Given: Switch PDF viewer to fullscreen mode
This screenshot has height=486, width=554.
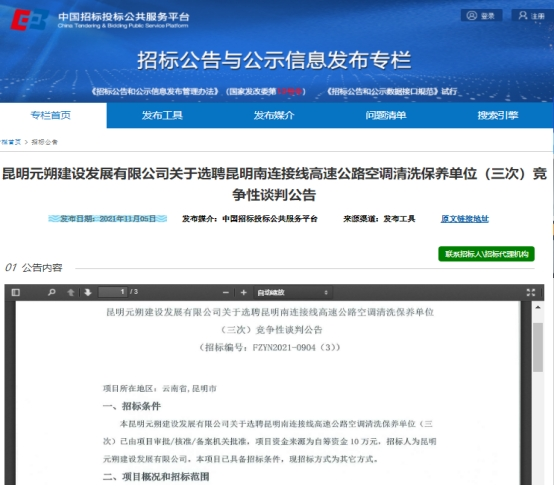Looking at the screenshot, I should pyautogui.click(x=531, y=292).
